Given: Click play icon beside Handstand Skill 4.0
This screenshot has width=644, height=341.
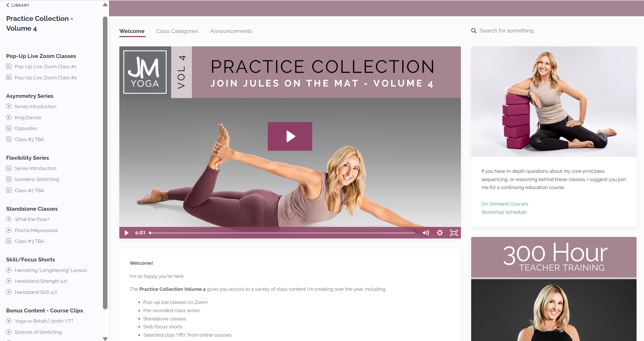Looking at the screenshot, I should (x=9, y=292).
